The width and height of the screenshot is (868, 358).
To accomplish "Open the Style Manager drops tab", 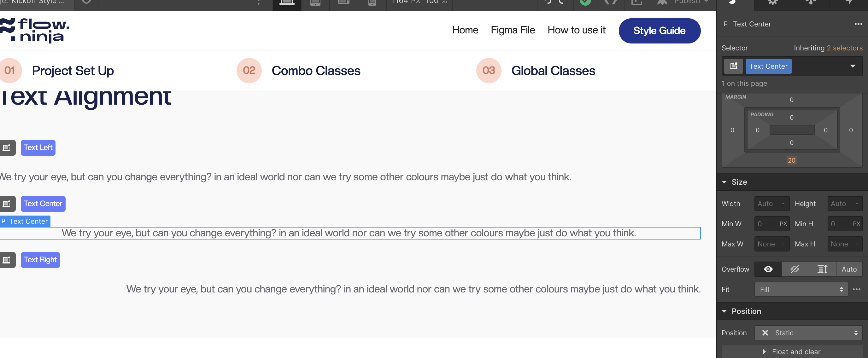I will click(x=810, y=3).
